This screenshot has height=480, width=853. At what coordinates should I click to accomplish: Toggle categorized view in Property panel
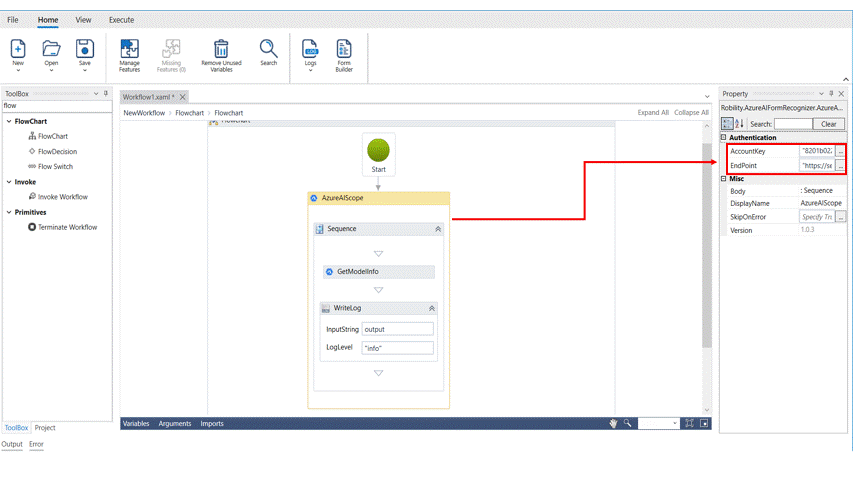(x=728, y=124)
